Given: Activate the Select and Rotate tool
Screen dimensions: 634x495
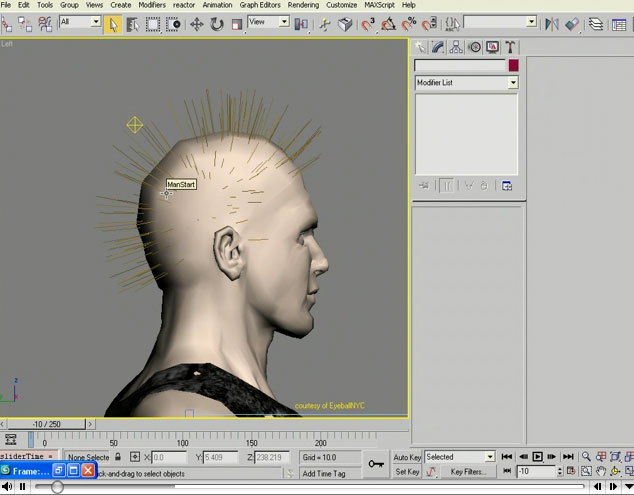Looking at the screenshot, I should click(x=216, y=24).
